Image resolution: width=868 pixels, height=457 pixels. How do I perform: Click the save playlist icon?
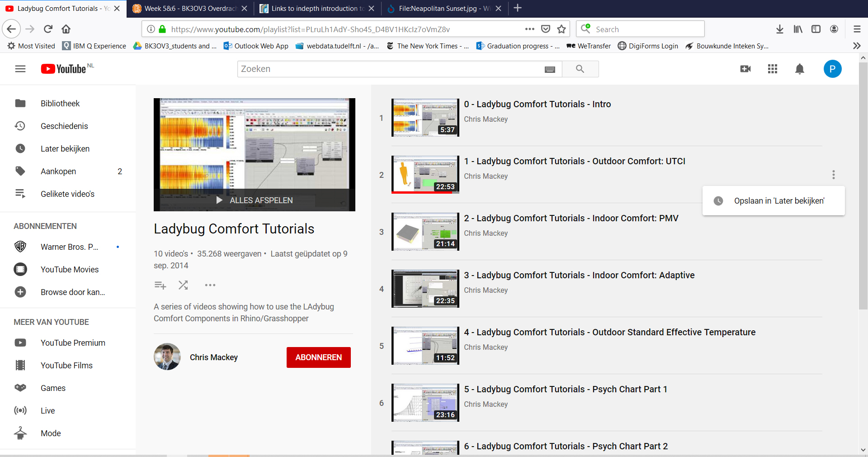click(x=160, y=285)
